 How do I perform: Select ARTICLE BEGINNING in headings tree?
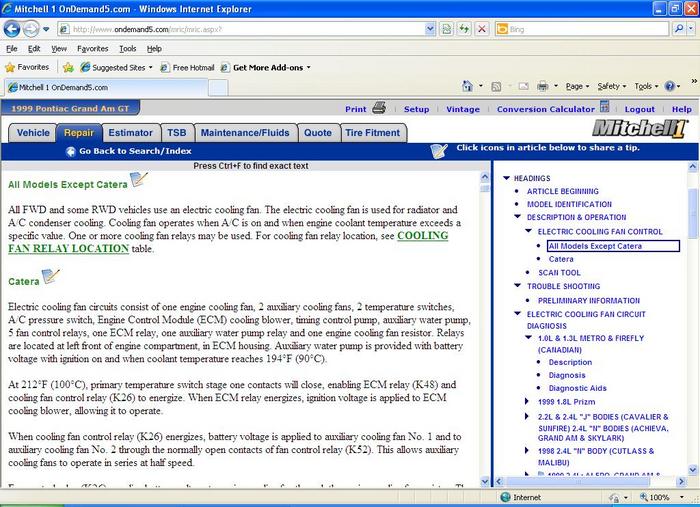coord(562,191)
